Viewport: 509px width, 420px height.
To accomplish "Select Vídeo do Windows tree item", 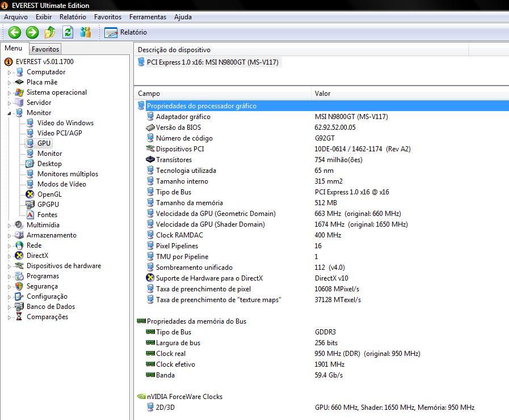I will [65, 123].
